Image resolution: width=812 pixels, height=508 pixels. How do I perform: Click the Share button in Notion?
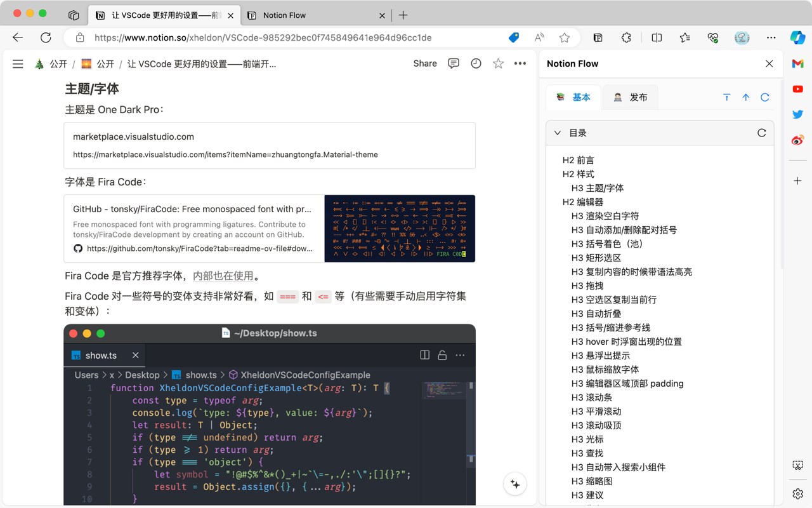pos(425,63)
